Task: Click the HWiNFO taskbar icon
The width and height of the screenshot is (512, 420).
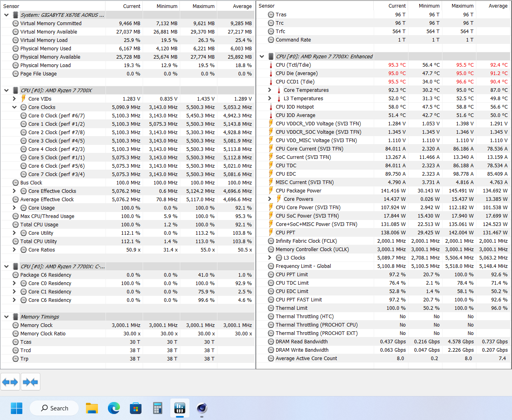Action: [180, 408]
